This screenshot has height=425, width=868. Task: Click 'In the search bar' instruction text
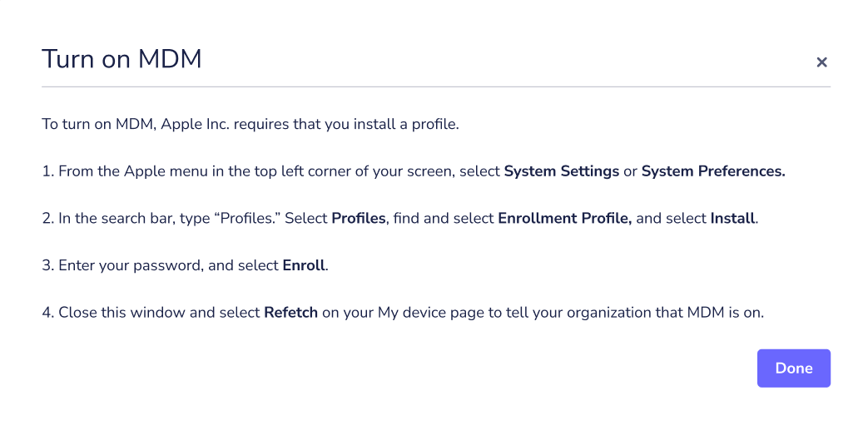[117, 219]
